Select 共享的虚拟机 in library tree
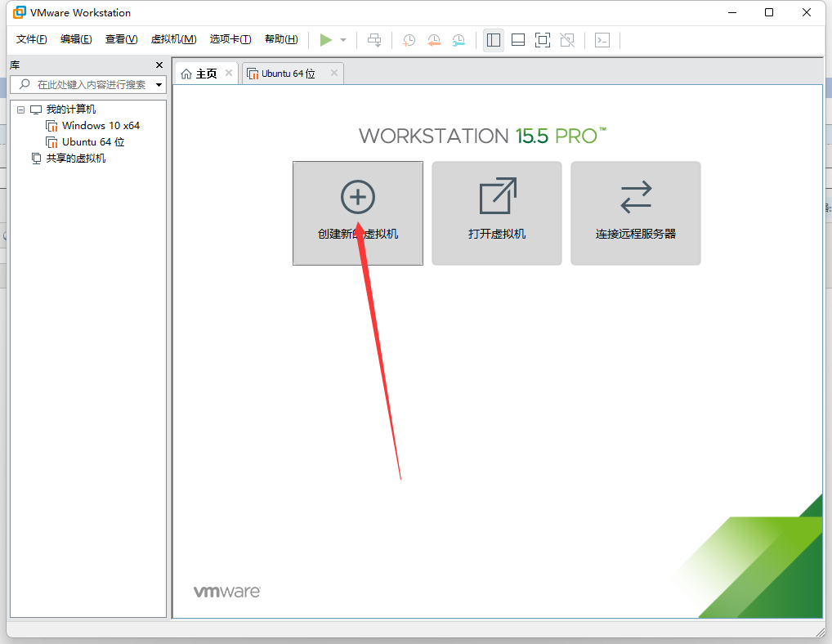Screen dimensions: 832x644 pyautogui.click(x=75, y=159)
